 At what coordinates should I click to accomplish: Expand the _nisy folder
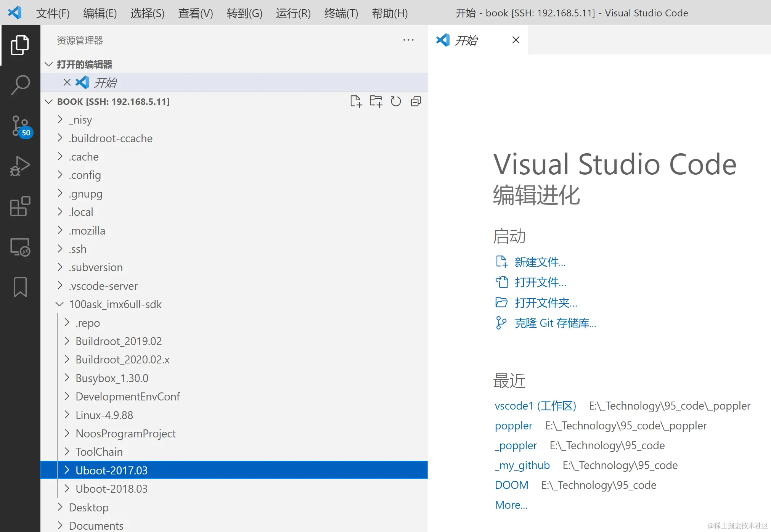click(x=60, y=120)
